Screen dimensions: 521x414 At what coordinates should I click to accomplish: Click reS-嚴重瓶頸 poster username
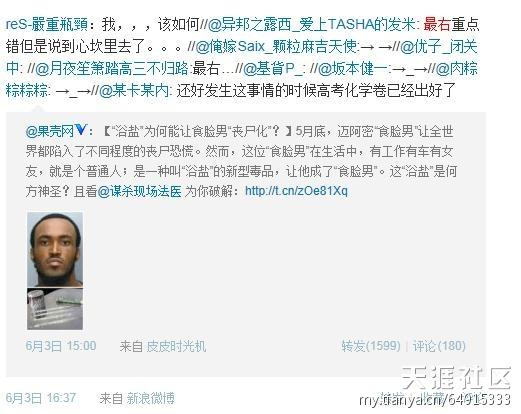47,25
